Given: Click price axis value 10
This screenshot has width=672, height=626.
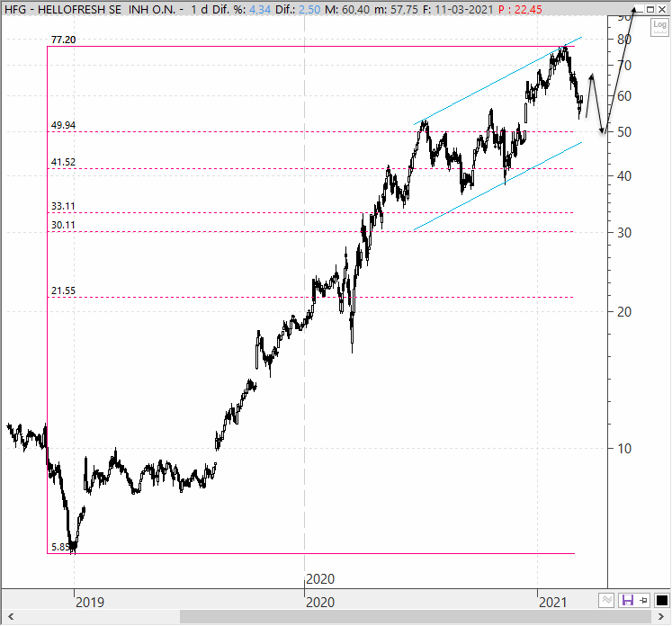Looking at the screenshot, I should coord(624,449).
